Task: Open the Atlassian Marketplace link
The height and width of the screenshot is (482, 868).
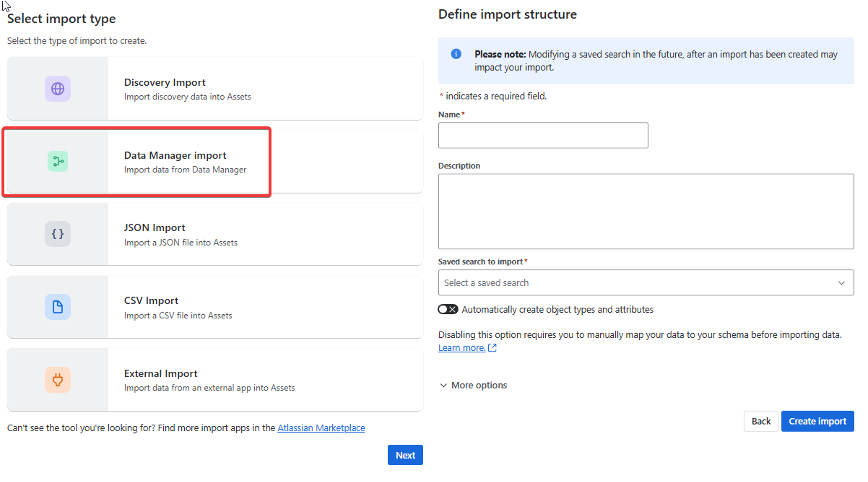Action: point(321,428)
